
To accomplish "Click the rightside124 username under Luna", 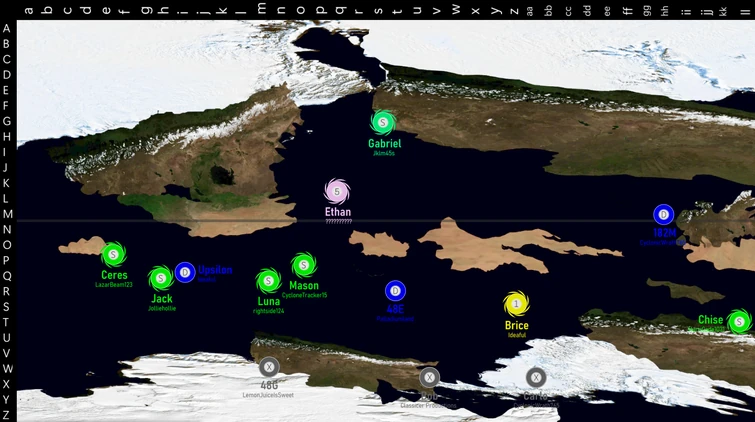I will pyautogui.click(x=268, y=311).
